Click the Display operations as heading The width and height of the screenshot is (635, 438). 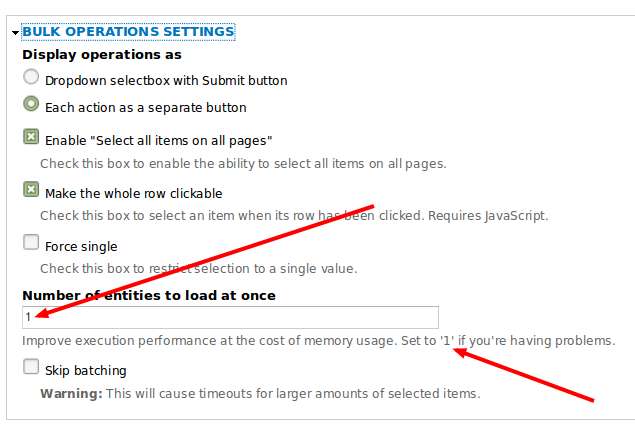pyautogui.click(x=102, y=55)
